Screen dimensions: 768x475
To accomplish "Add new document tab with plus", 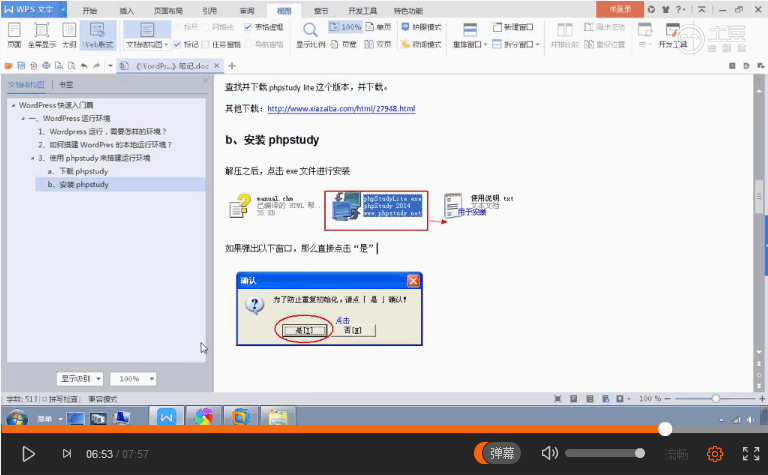I will [x=232, y=66].
